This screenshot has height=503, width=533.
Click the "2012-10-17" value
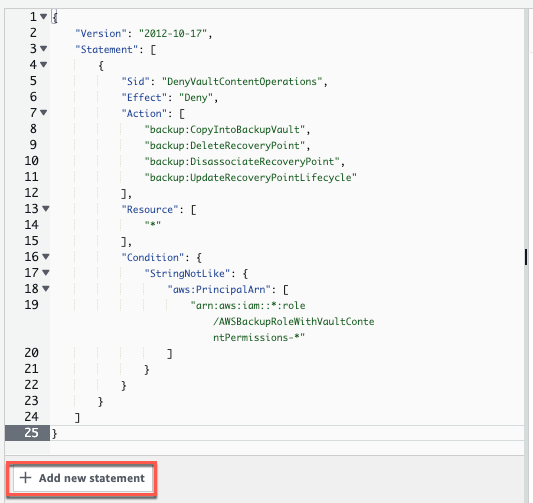click(x=173, y=33)
